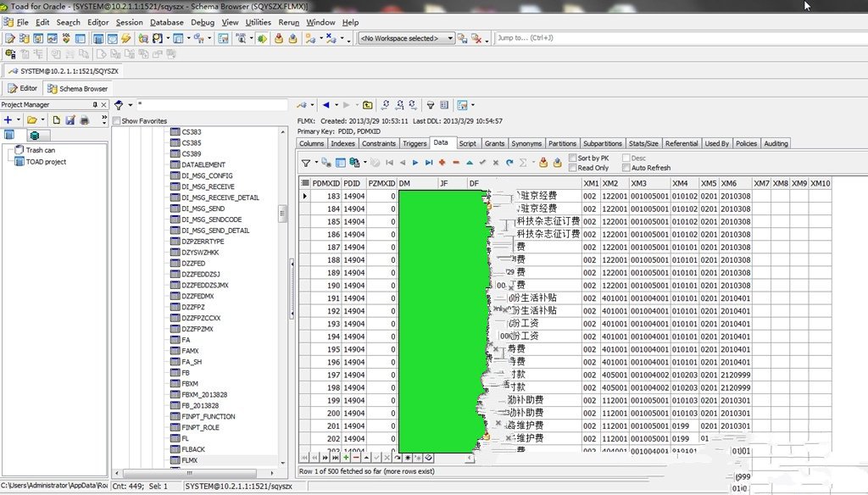Open the data filter funnel dropdown arrow
The image size is (868, 495).
coord(315,163)
